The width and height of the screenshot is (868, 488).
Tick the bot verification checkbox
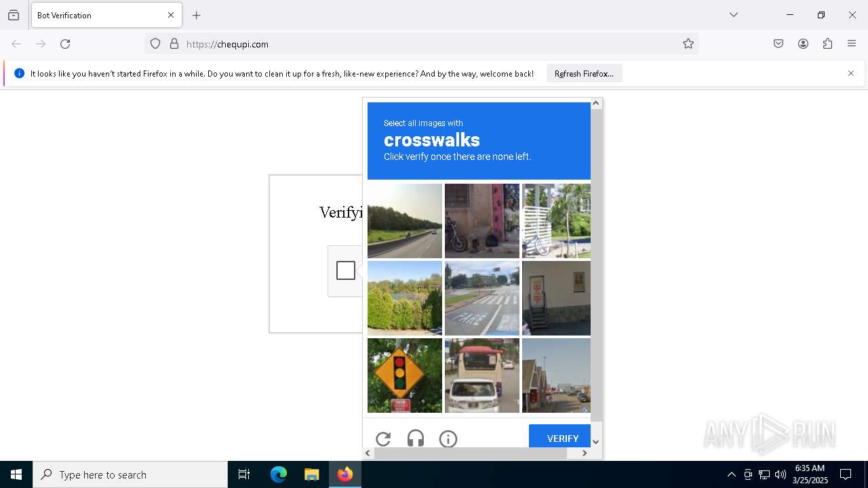click(x=346, y=270)
